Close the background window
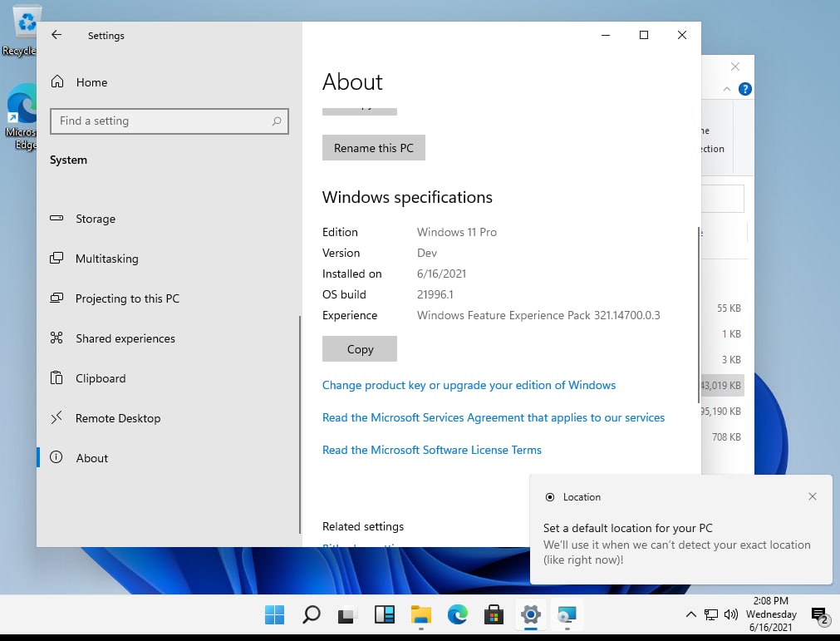The height and width of the screenshot is (641, 840). (x=735, y=67)
